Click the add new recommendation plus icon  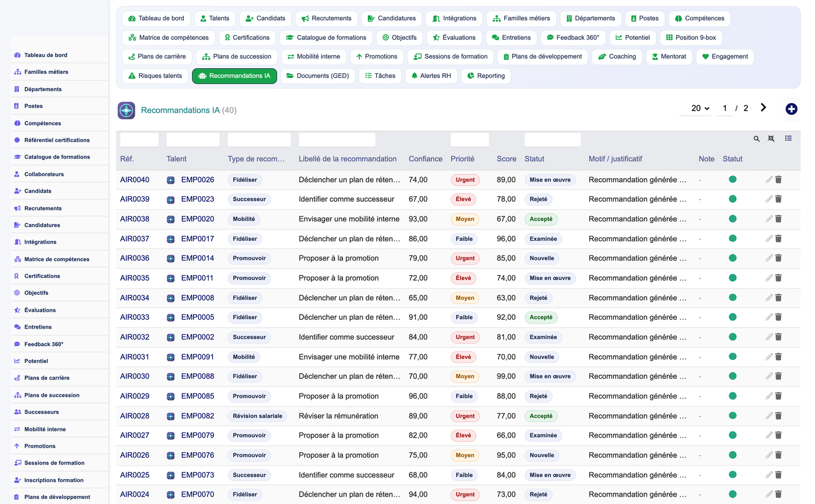point(791,109)
